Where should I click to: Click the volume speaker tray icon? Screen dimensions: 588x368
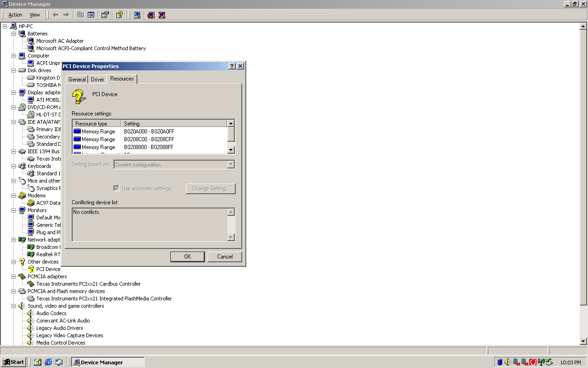507,362
